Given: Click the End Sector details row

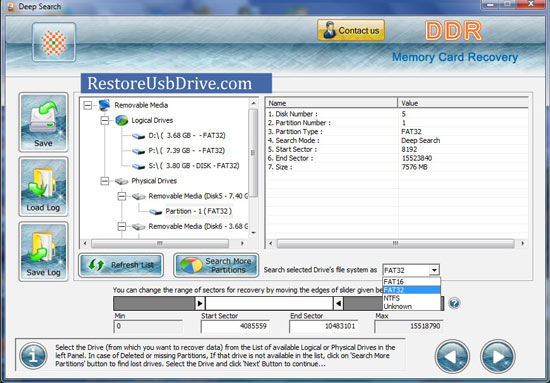Looking at the screenshot, I should [397, 158].
